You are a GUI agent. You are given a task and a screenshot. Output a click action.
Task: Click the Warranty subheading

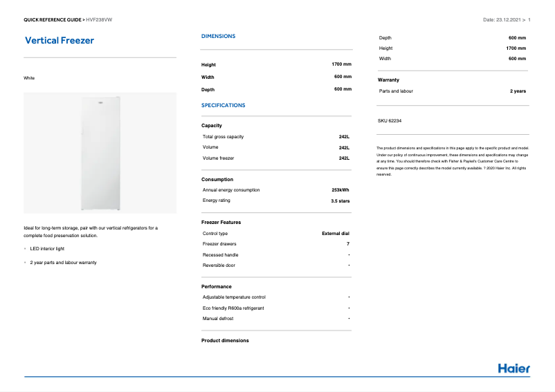[388, 80]
